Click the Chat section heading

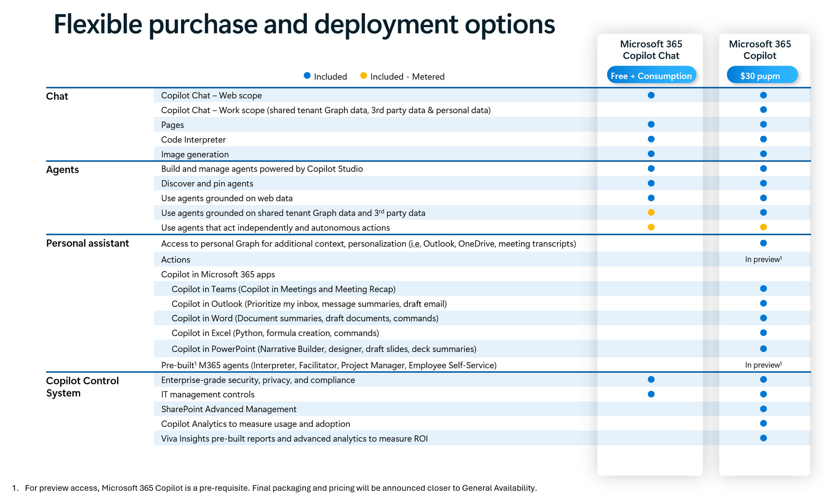(x=57, y=96)
